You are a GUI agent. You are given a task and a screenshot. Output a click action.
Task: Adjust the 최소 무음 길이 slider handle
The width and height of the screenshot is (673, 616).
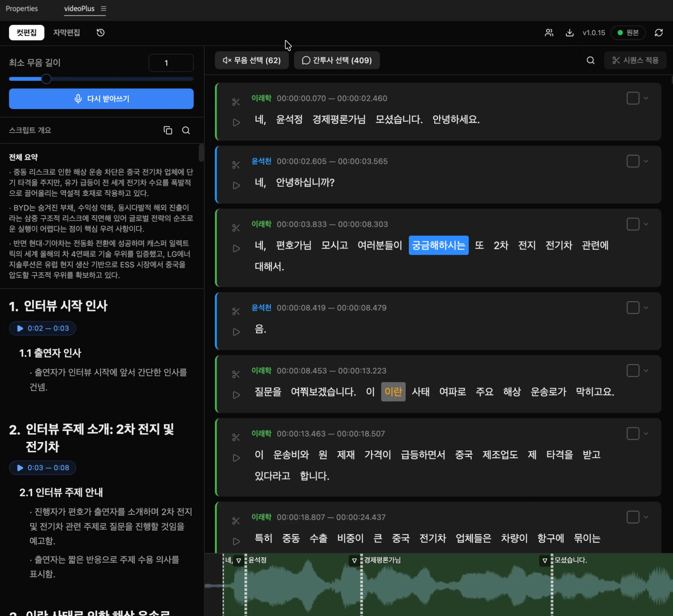coord(46,79)
